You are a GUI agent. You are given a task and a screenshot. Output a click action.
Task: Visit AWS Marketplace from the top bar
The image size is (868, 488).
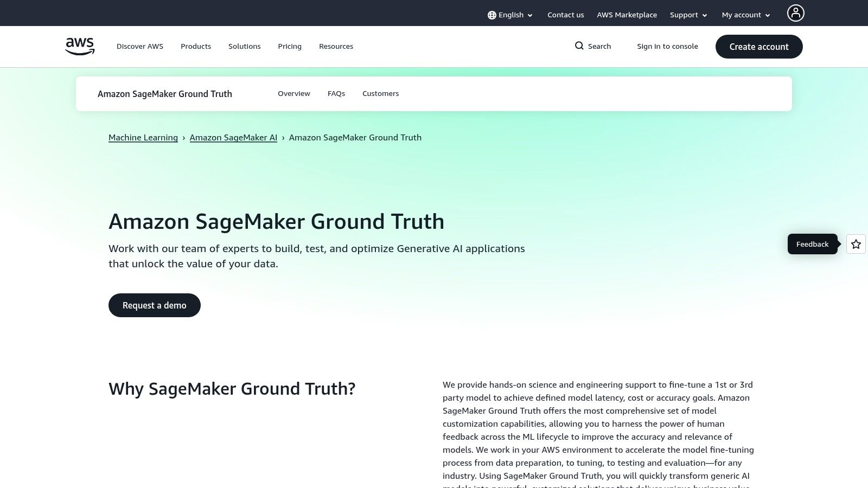[x=627, y=15]
